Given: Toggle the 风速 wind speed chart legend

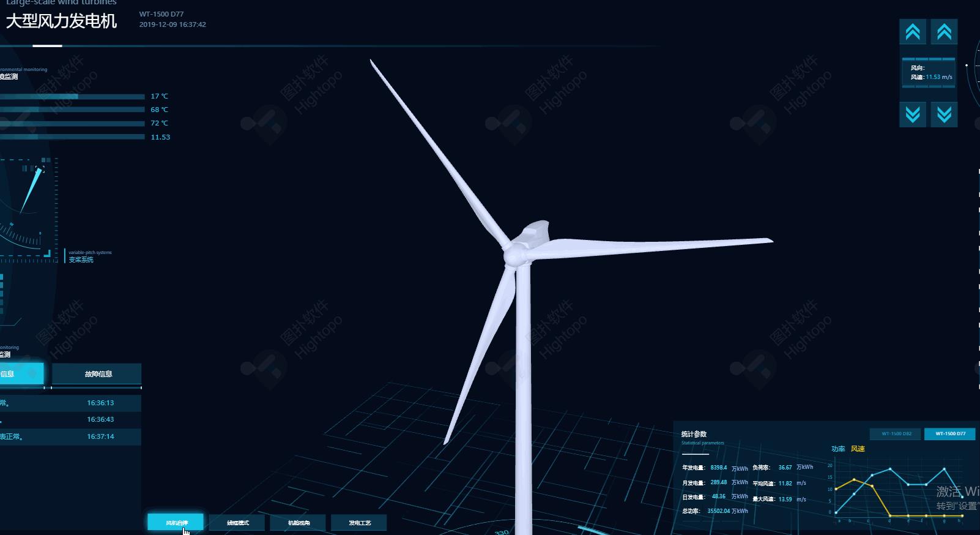Looking at the screenshot, I should (858, 449).
